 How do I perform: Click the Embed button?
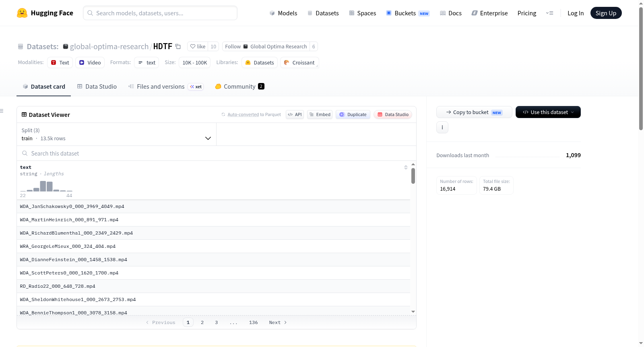(x=320, y=114)
